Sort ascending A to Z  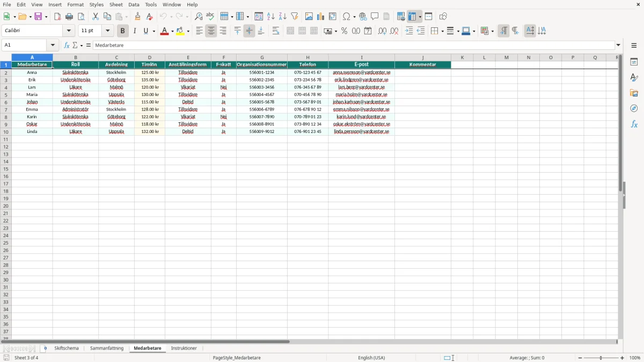[271, 17]
